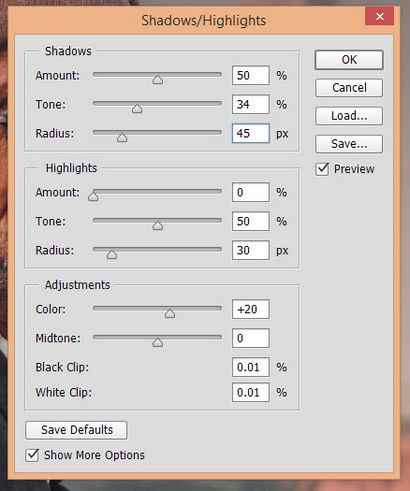
Task: Toggle the Preview checkbox
Action: click(322, 169)
